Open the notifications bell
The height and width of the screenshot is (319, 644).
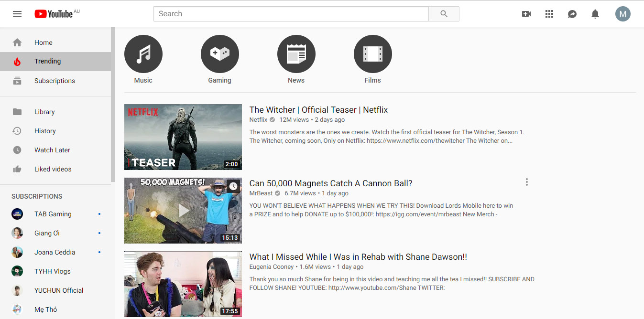(x=595, y=14)
